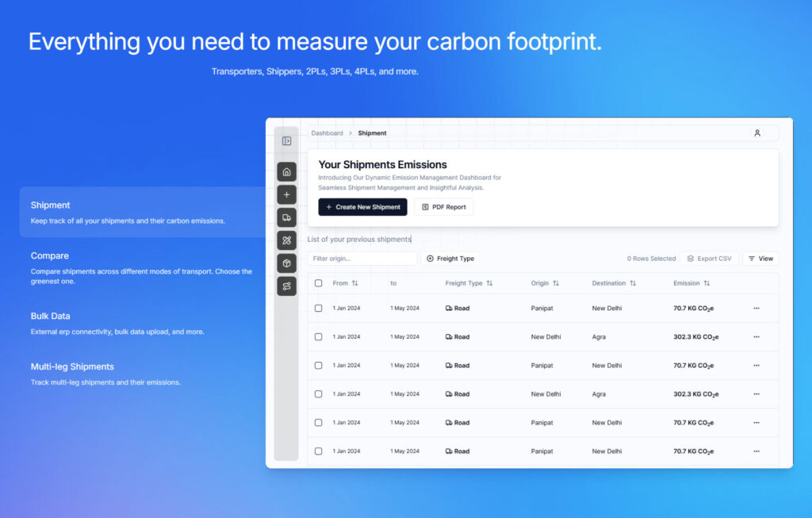Click the Filter origin input field
The image size is (812, 518).
pos(362,259)
